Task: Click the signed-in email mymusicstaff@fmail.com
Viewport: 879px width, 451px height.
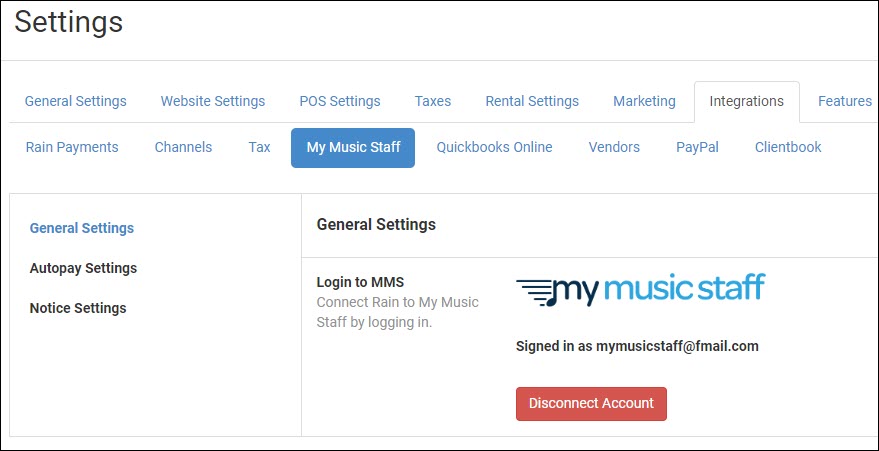Action: 677,346
